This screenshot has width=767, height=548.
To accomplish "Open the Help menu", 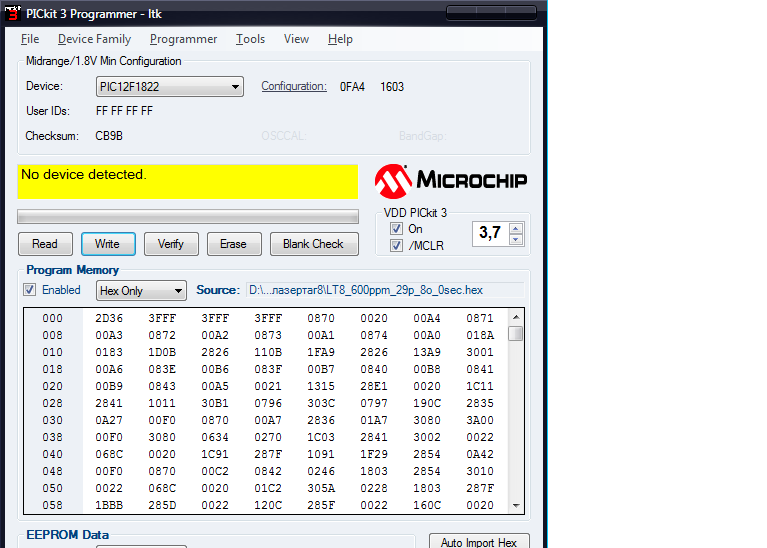I will (340, 39).
